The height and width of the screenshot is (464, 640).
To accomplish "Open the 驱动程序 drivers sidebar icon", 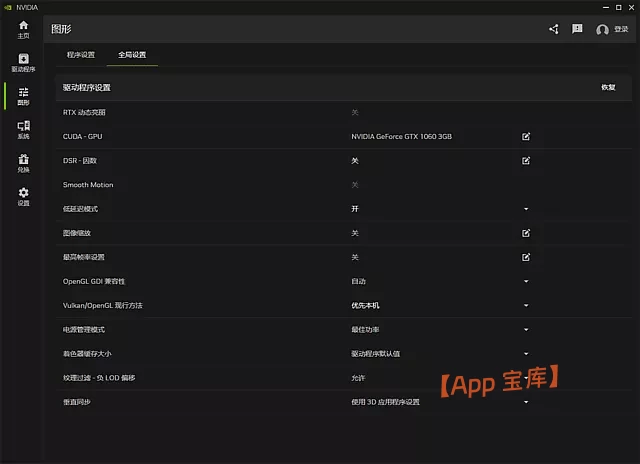I will [23, 63].
